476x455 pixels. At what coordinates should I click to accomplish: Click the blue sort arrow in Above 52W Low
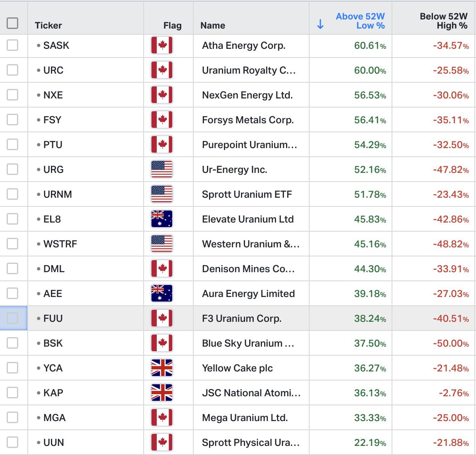click(320, 24)
